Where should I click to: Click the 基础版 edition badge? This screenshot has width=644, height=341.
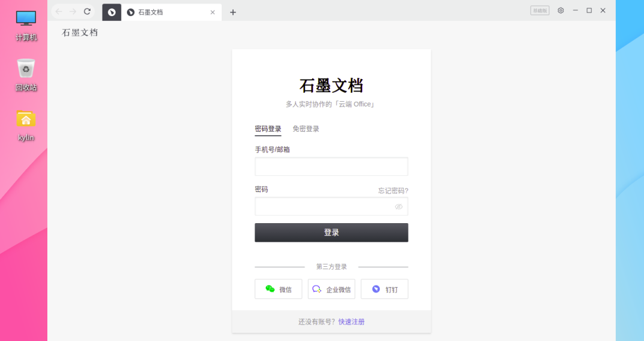pos(540,11)
